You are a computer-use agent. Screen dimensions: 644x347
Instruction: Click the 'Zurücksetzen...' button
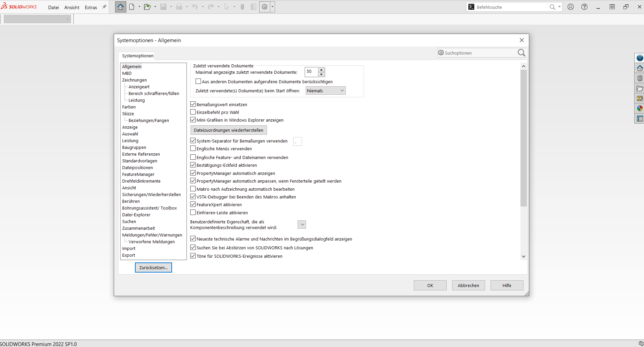coord(154,267)
